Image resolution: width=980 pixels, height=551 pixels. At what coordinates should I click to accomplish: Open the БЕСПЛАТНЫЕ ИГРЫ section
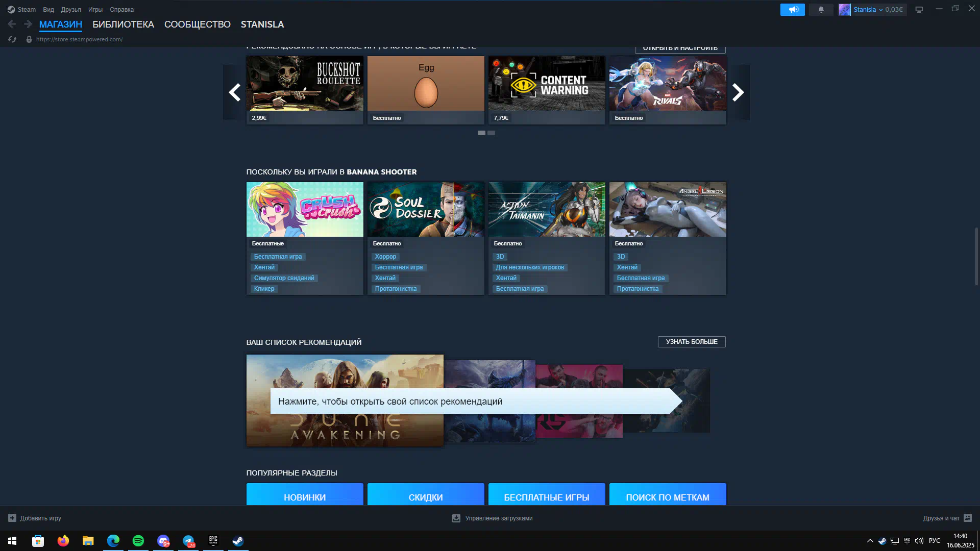pyautogui.click(x=547, y=494)
